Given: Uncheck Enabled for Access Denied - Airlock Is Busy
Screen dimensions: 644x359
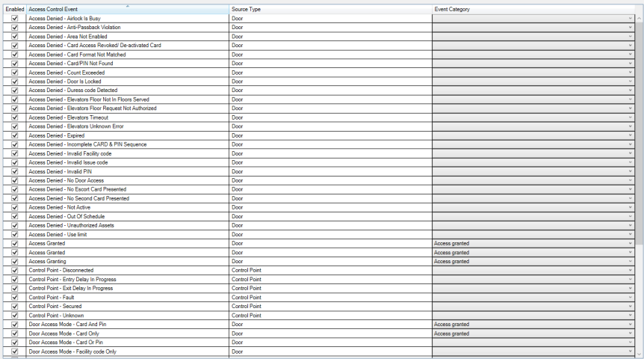Looking at the screenshot, I should [14, 18].
